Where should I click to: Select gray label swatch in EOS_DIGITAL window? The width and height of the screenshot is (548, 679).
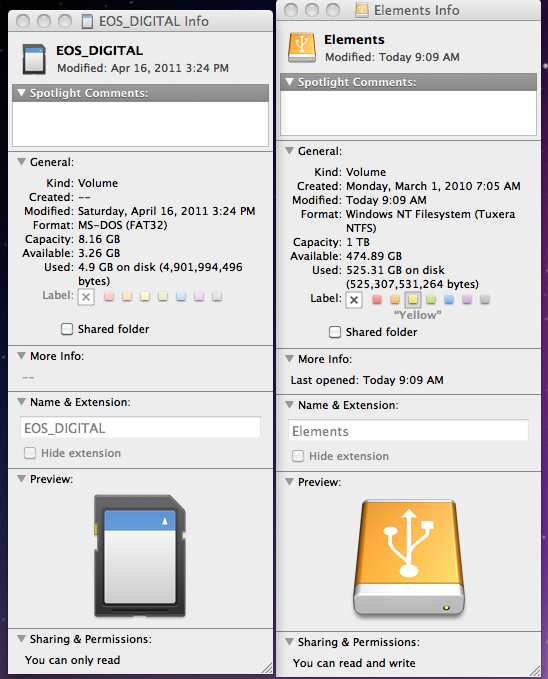pos(217,297)
